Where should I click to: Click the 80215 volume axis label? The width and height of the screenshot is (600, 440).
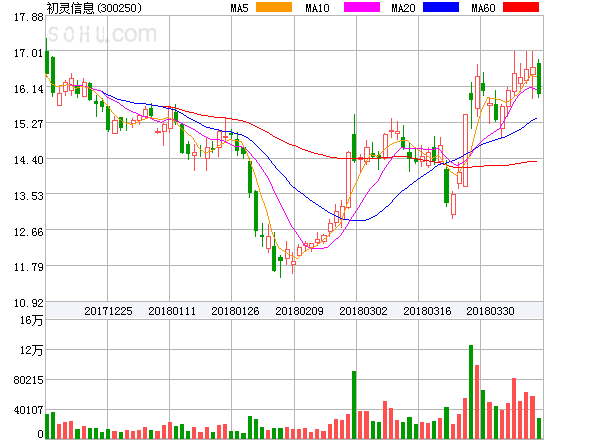point(28,380)
